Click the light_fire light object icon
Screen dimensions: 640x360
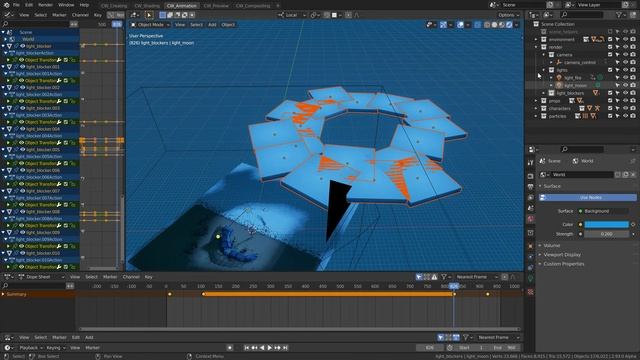[x=559, y=78]
